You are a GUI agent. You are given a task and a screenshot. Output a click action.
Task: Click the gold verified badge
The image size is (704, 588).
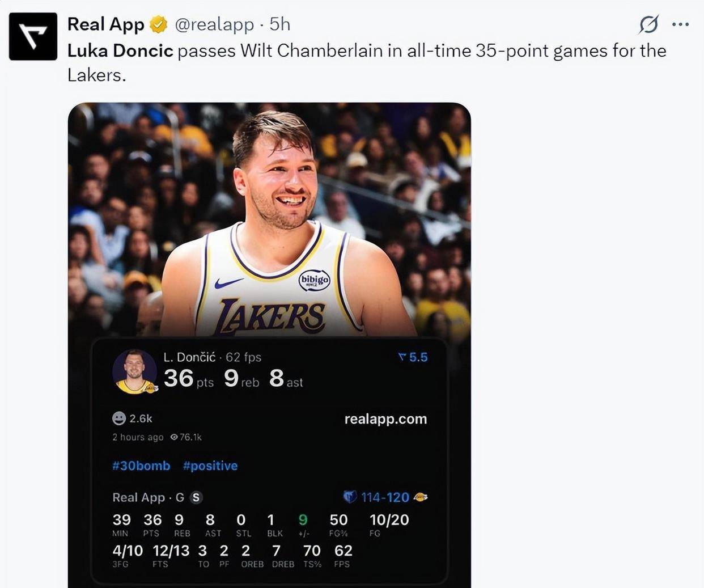click(158, 24)
